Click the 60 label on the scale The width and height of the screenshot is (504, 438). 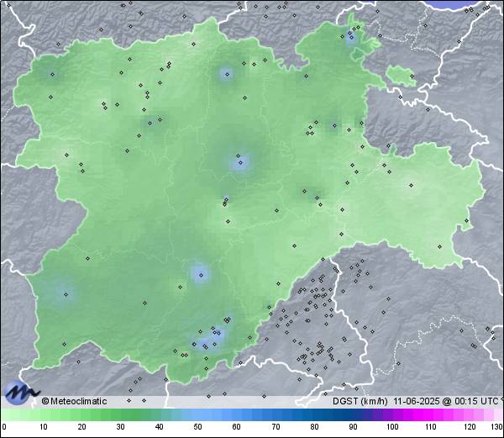point(237,427)
